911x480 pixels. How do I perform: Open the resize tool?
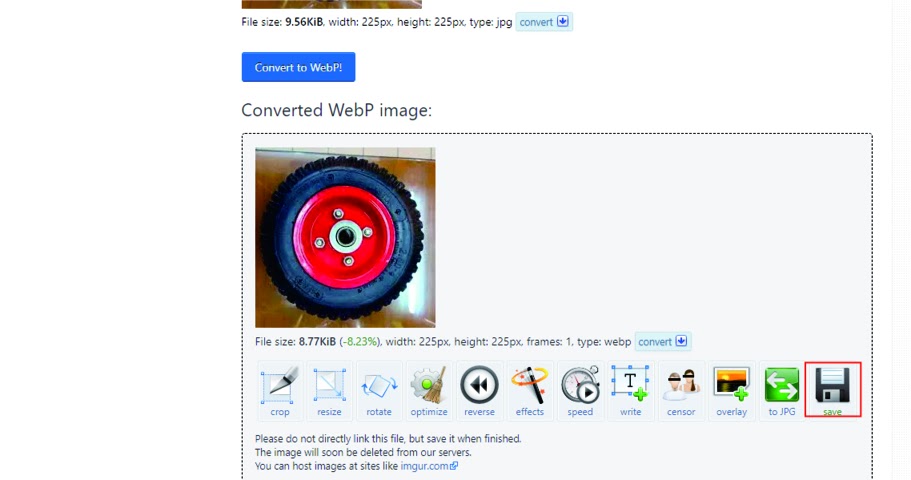click(329, 391)
